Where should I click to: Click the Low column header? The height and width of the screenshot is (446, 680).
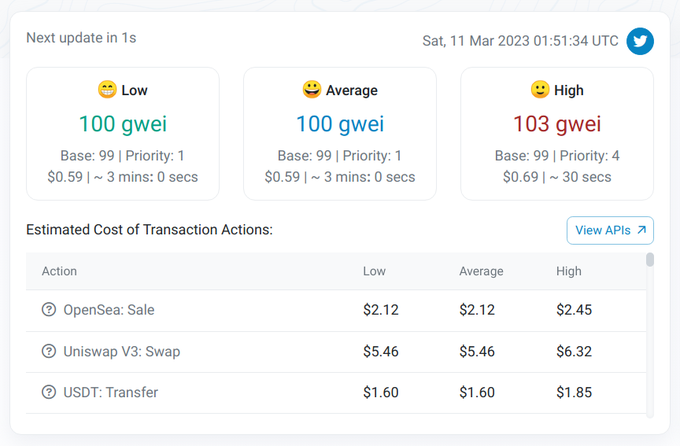coord(374,271)
